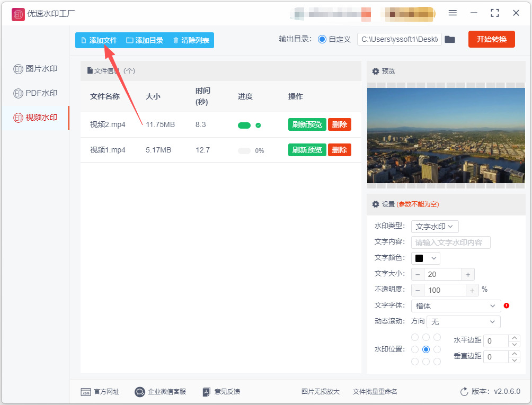Viewport: 532px width, 405px height.
Task: Click the 开始转换 button
Action: coord(491,39)
